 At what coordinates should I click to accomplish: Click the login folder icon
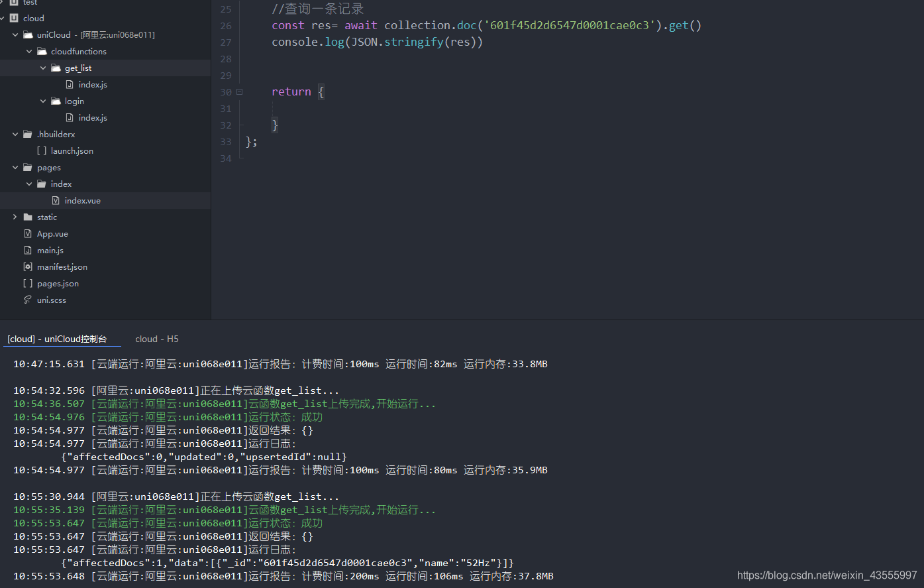[56, 101]
